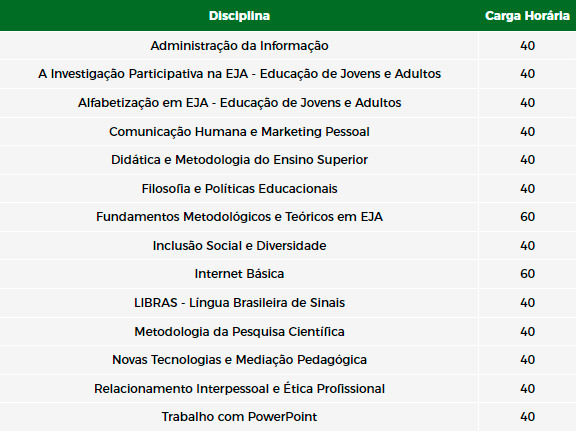
Task: Click the Internet Básica discipline
Action: tap(239, 274)
